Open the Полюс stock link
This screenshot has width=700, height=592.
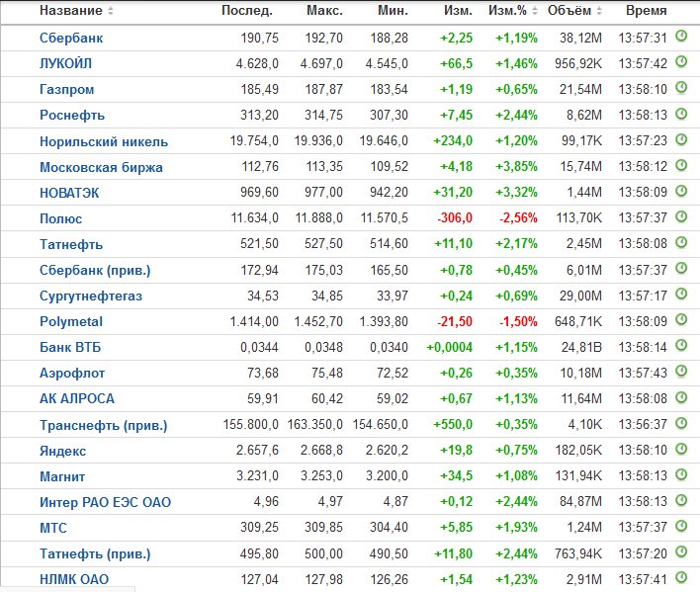(x=60, y=218)
